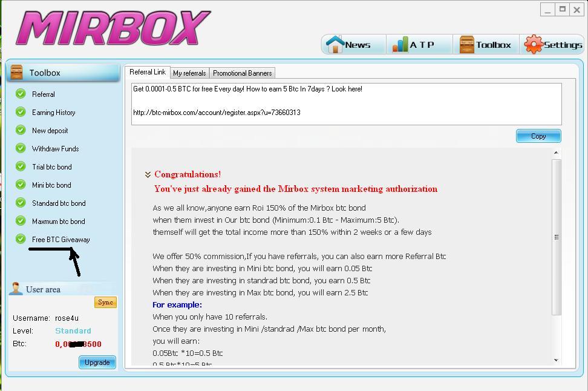Click the green check icon beside Free BTC Giveaway
588x391 pixels.
pos(21,239)
